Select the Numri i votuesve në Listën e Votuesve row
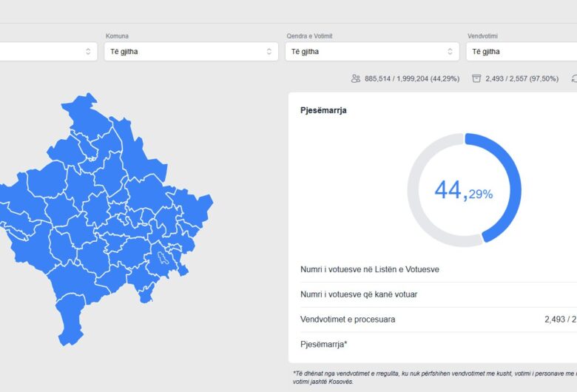577x392 pixels. click(x=369, y=269)
